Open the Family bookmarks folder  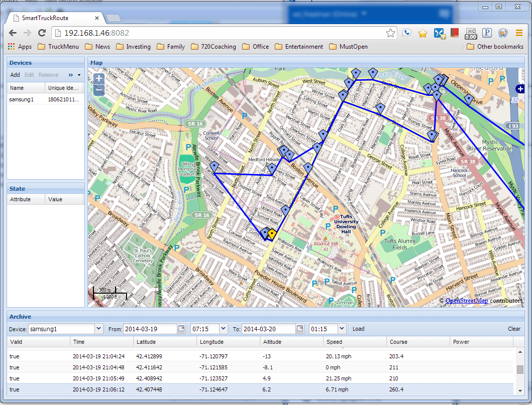[171, 47]
